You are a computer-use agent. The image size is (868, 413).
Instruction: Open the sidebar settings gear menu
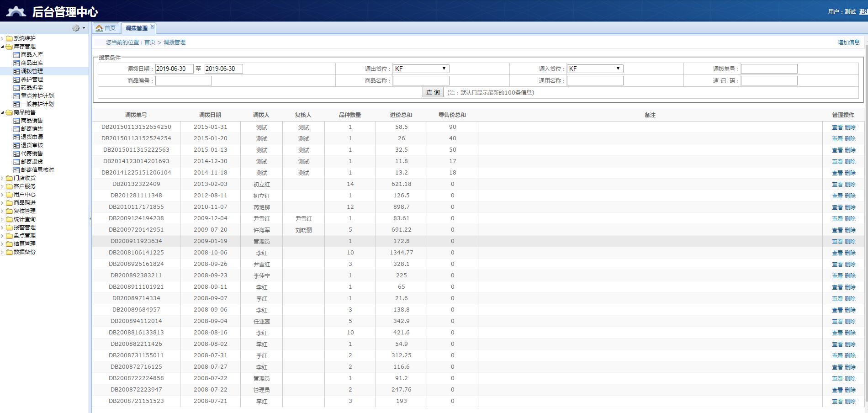point(79,28)
